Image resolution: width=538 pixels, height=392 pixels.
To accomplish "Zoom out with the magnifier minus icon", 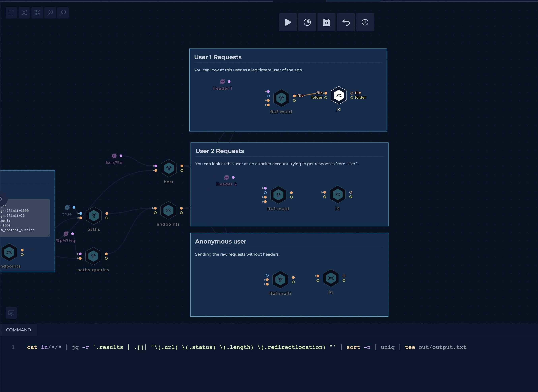I will (63, 13).
